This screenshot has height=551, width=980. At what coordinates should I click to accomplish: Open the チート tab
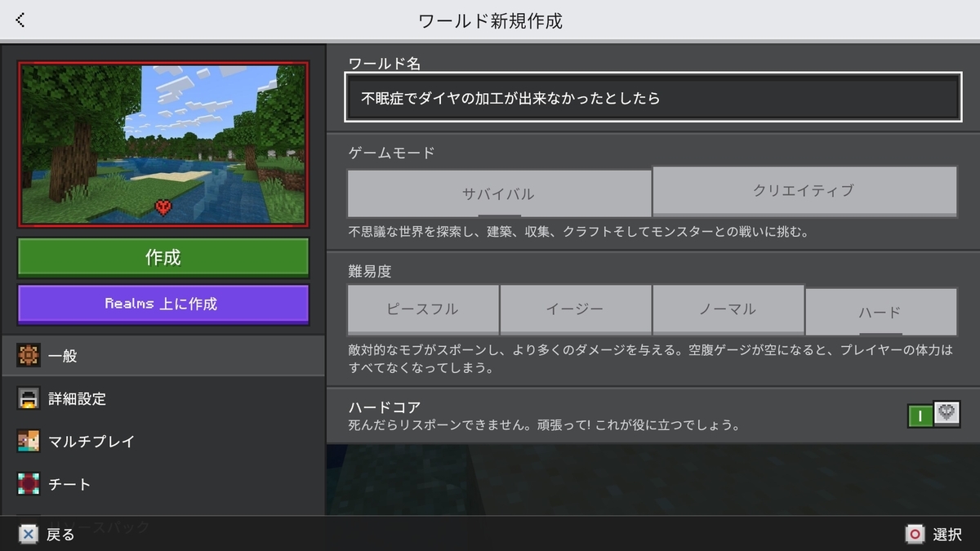pyautogui.click(x=163, y=484)
